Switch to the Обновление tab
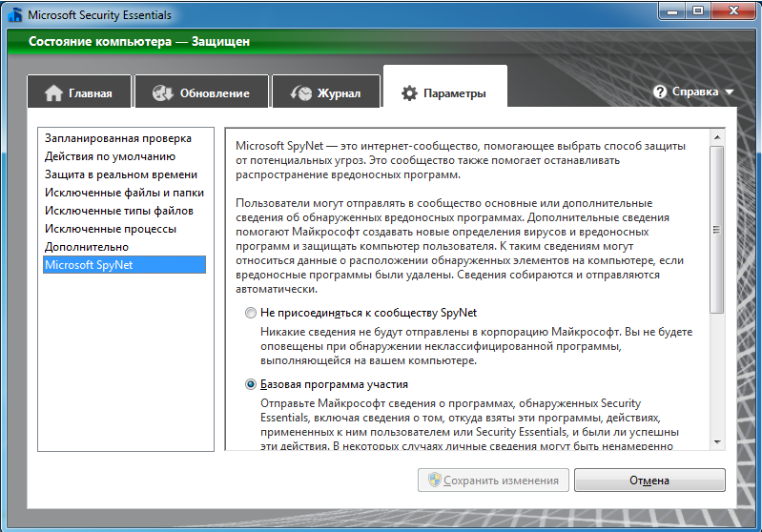The image size is (762, 532). coord(201,92)
